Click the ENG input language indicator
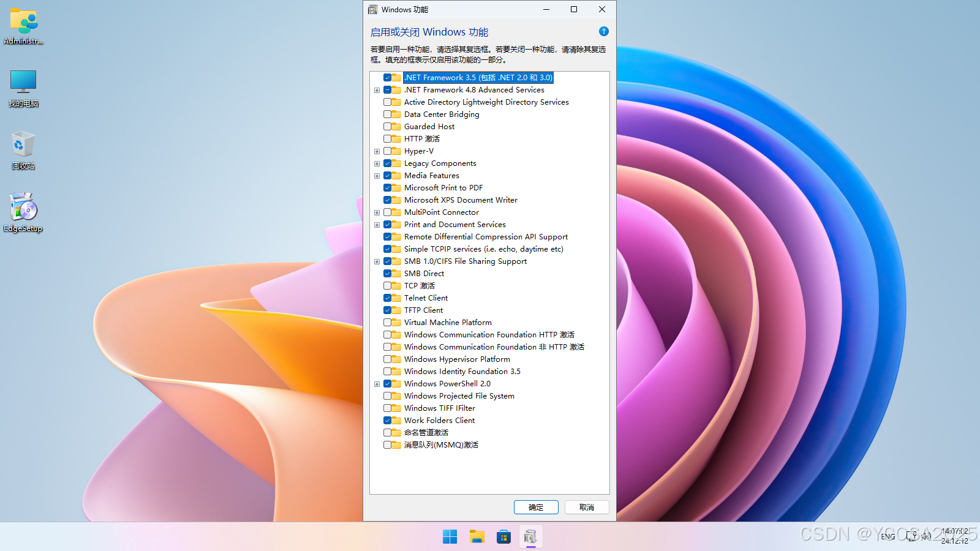This screenshot has width=980, height=551. 888,536
